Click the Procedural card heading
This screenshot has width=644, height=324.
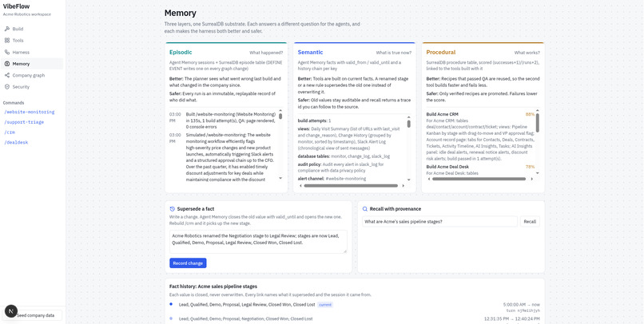coord(441,53)
